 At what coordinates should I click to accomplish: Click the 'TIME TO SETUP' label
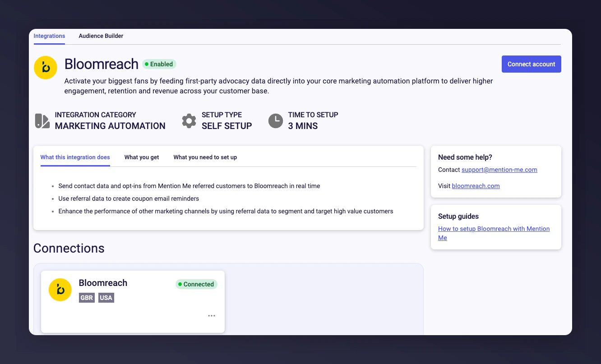(313, 115)
